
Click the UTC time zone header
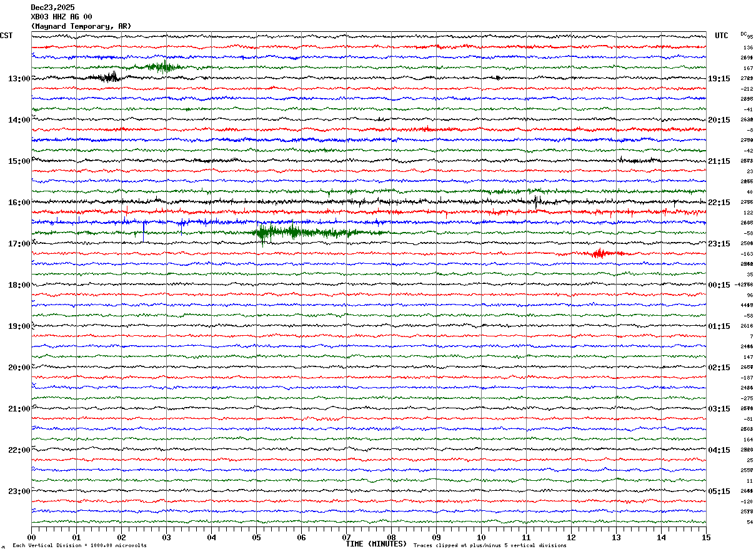[721, 36]
